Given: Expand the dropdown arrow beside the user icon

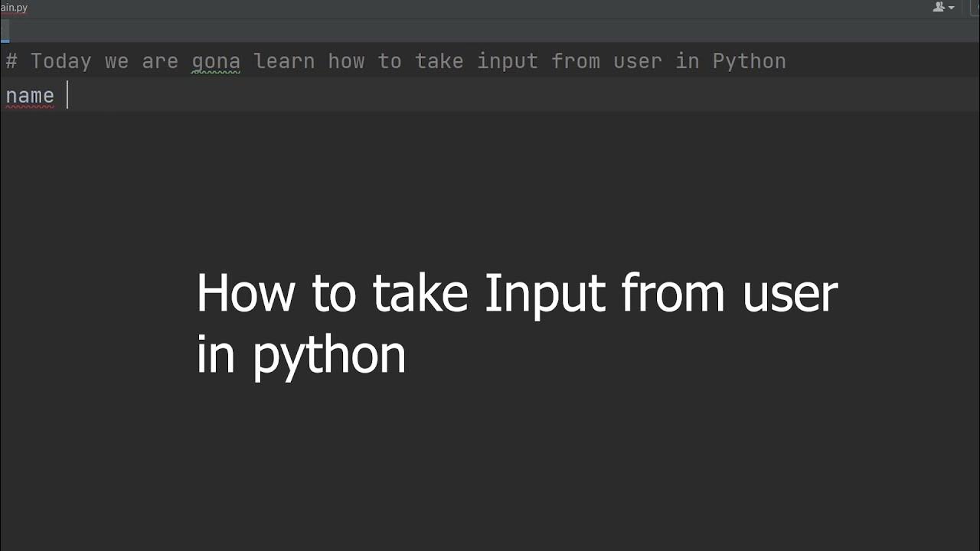Looking at the screenshot, I should click(952, 8).
